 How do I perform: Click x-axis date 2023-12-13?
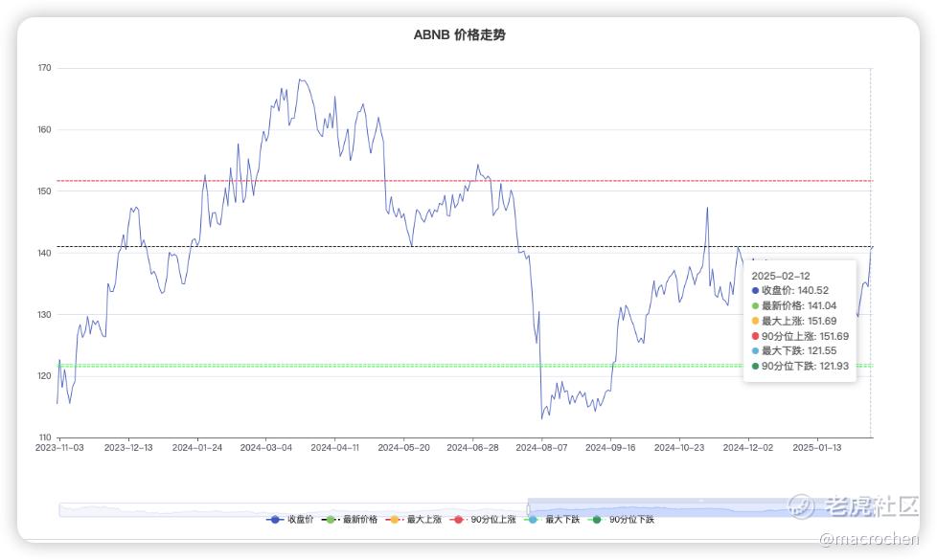point(128,448)
